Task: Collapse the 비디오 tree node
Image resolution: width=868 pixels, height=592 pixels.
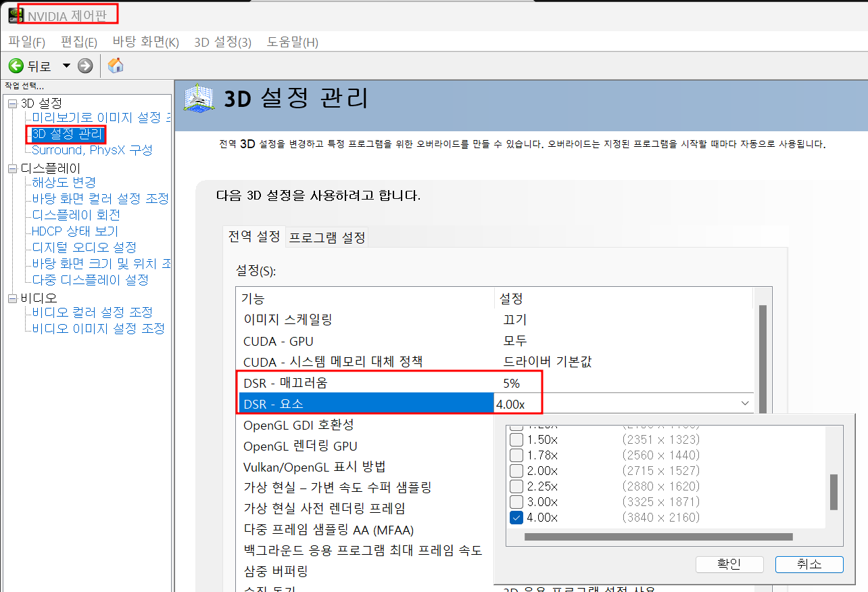Action: pos(12,298)
